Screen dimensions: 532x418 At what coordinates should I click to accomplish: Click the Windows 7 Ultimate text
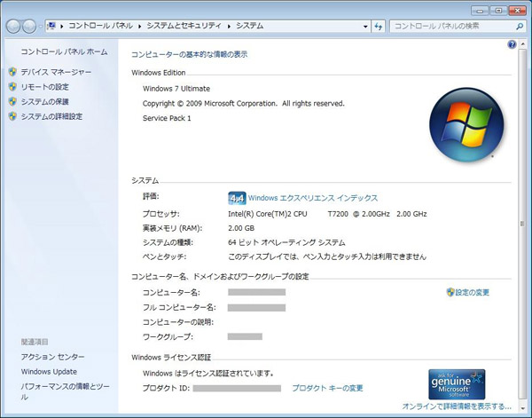pyautogui.click(x=176, y=89)
